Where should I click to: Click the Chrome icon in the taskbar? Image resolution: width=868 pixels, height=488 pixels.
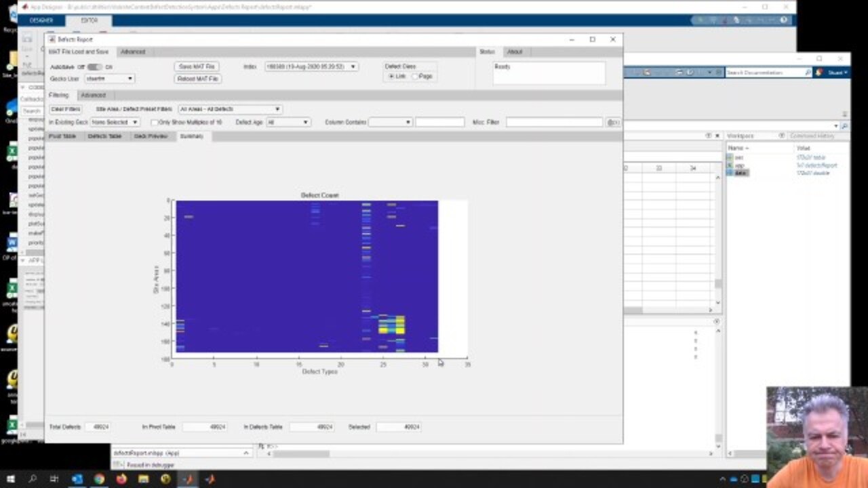(99, 479)
